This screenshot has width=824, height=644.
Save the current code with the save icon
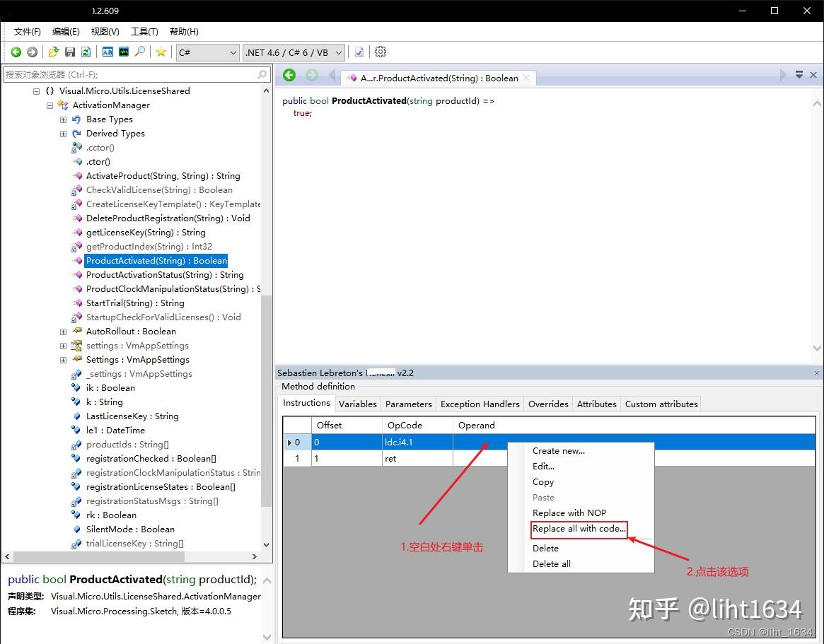[69, 52]
